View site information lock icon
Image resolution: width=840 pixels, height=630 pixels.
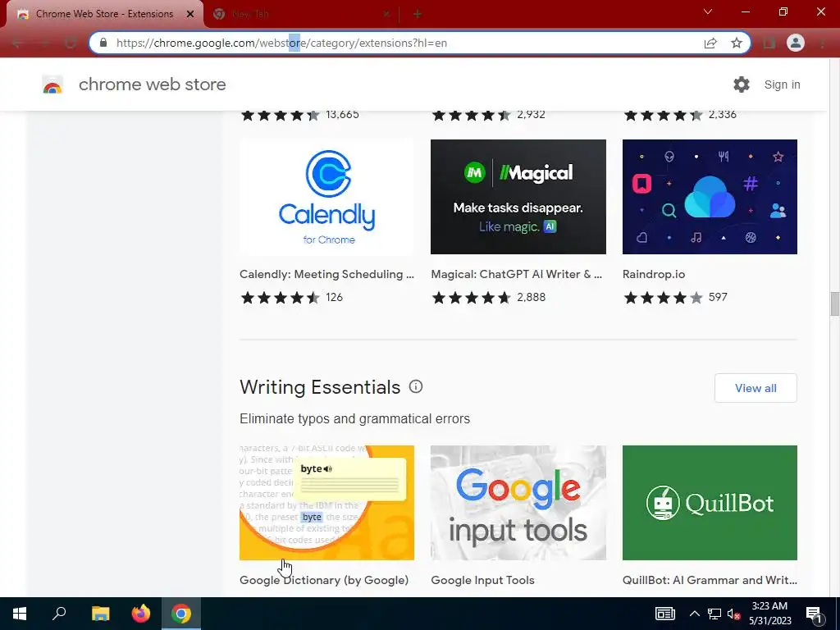tap(103, 43)
